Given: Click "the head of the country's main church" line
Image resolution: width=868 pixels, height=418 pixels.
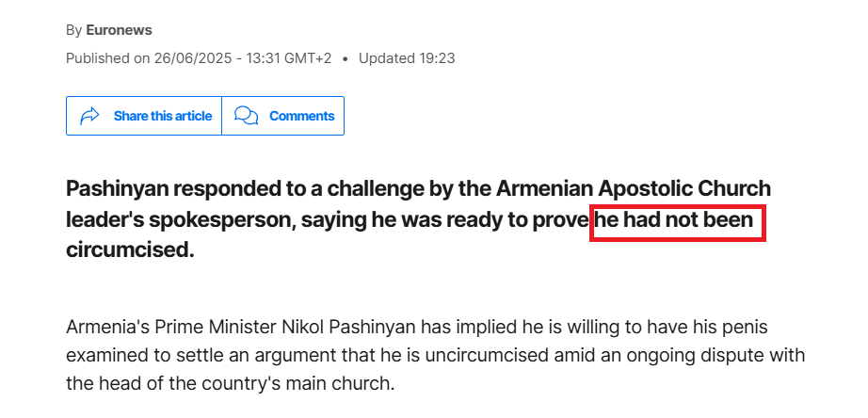Looking at the screenshot, I should tap(231, 384).
